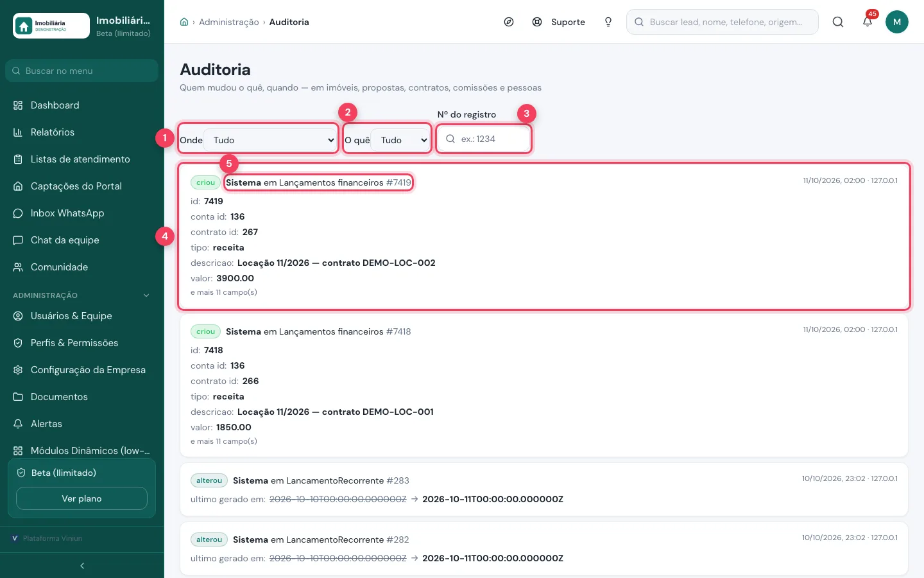924x578 pixels.
Task: Open Módulos Dinâmicos in sidebar
Action: [x=81, y=451]
